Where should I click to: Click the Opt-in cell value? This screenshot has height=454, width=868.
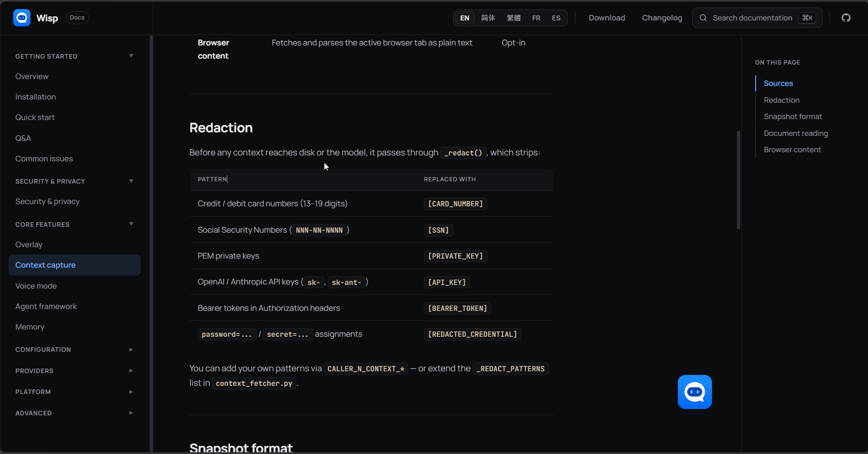tap(514, 43)
